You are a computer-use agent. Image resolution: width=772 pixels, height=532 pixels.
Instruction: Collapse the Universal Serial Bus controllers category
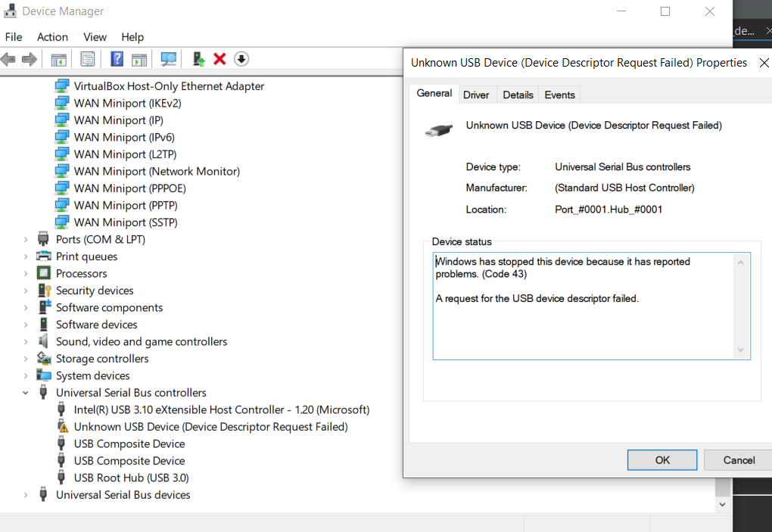tap(25, 392)
